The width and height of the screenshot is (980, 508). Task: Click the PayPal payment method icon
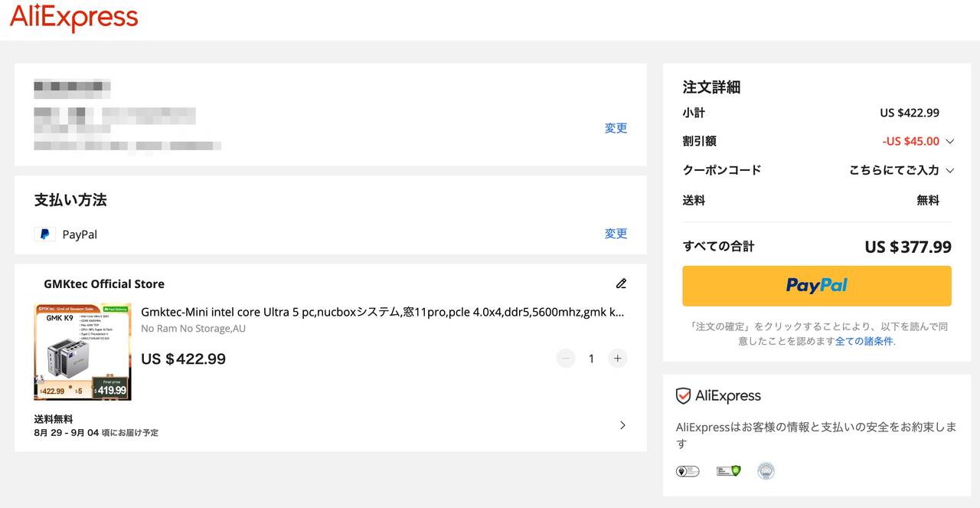coord(44,234)
